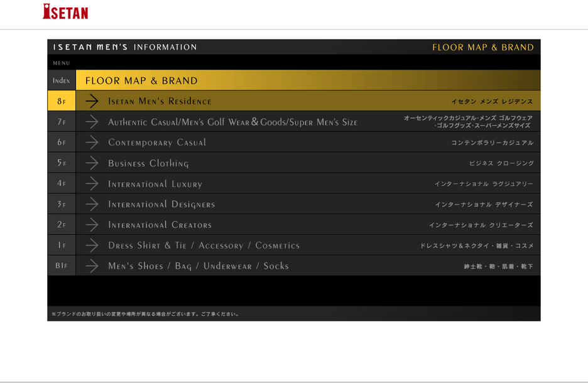The image size is (588, 383).
Task: Click the arrow icon beside International Designers
Action: 92,204
